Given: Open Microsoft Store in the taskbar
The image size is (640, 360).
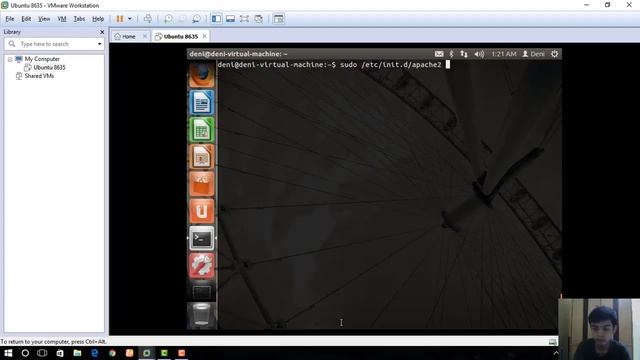Looking at the screenshot, I should click(x=60, y=353).
